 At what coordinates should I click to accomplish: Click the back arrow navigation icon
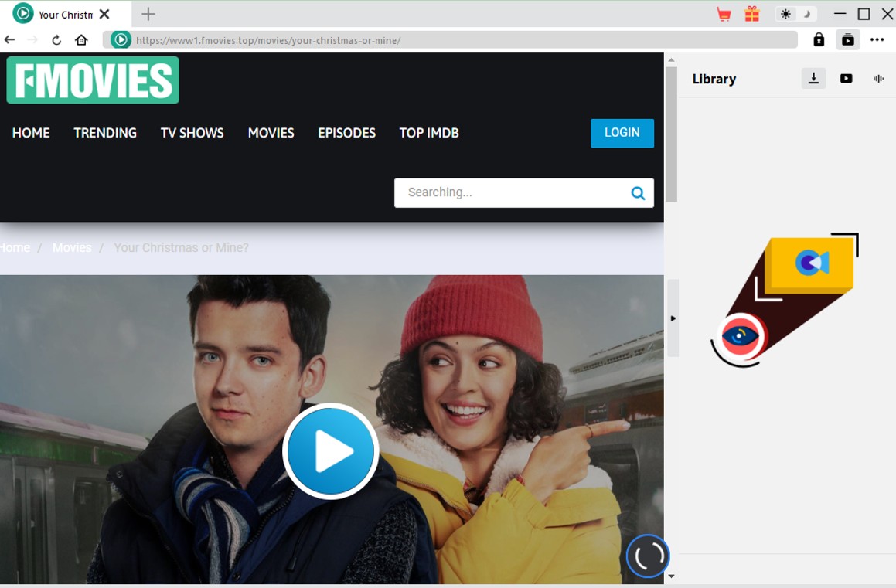pyautogui.click(x=10, y=40)
